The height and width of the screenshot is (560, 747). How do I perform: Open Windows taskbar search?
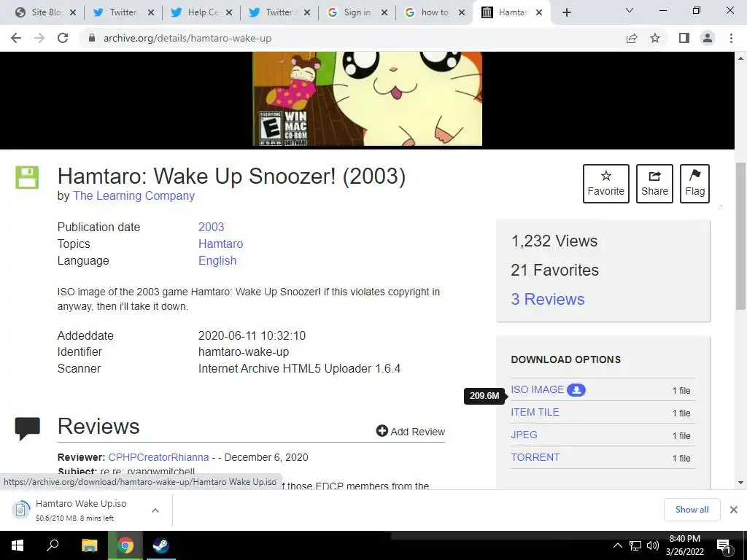pyautogui.click(x=53, y=545)
